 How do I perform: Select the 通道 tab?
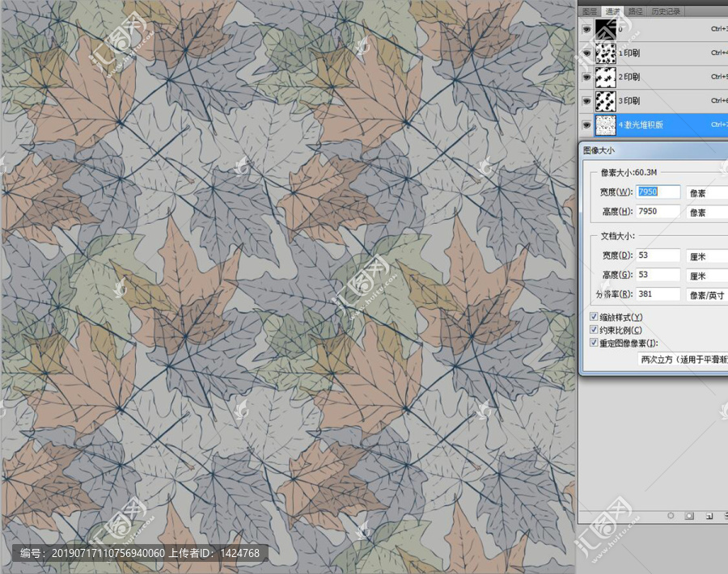(612, 11)
